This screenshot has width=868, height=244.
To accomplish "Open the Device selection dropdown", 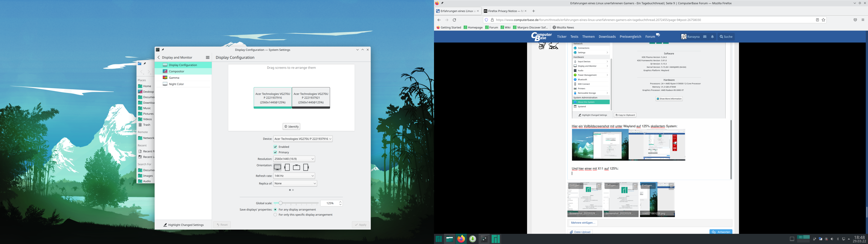I will [x=303, y=139].
